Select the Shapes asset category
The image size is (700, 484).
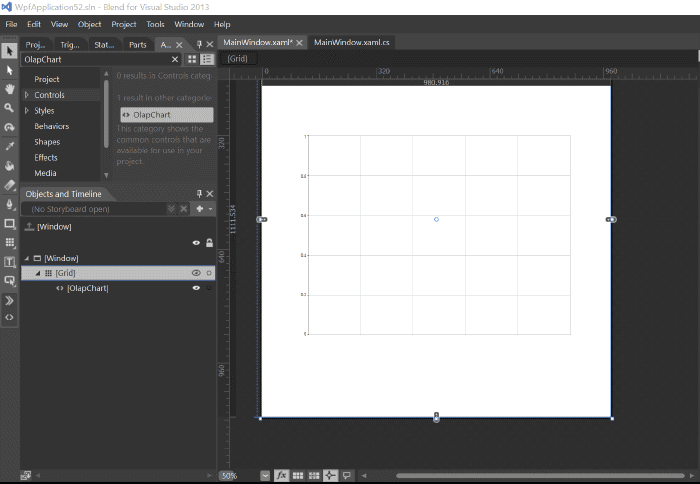(x=47, y=142)
